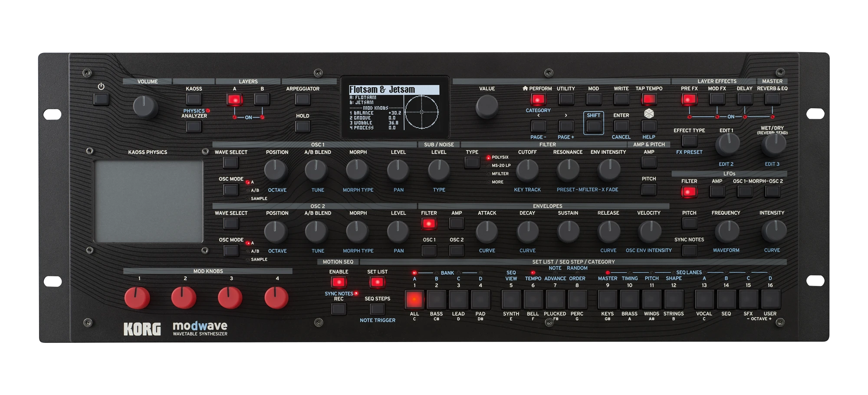The image size is (868, 395).
Task: Tap the SHIFT button
Action: [x=594, y=126]
